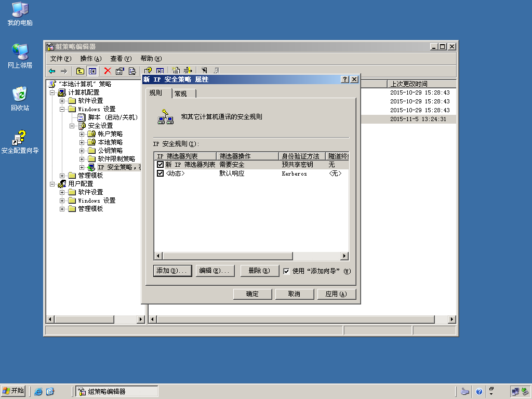The image size is (532, 399).
Task: Open the 帮助(H) menu
Action: pos(151,59)
